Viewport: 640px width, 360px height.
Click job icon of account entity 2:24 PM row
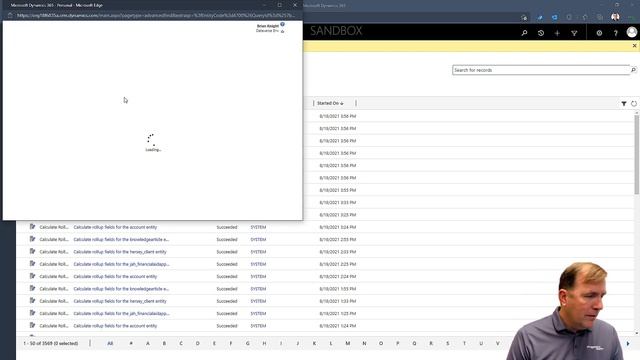[x=32, y=276]
